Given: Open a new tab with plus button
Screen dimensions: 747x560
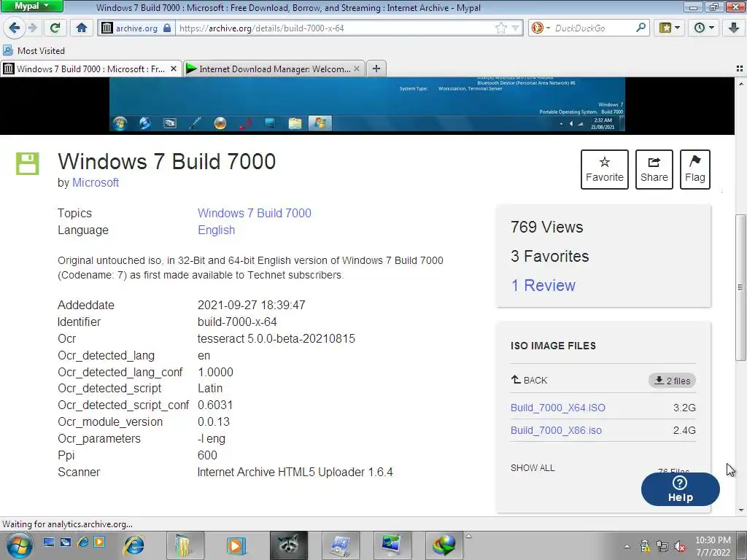Looking at the screenshot, I should (x=376, y=69).
